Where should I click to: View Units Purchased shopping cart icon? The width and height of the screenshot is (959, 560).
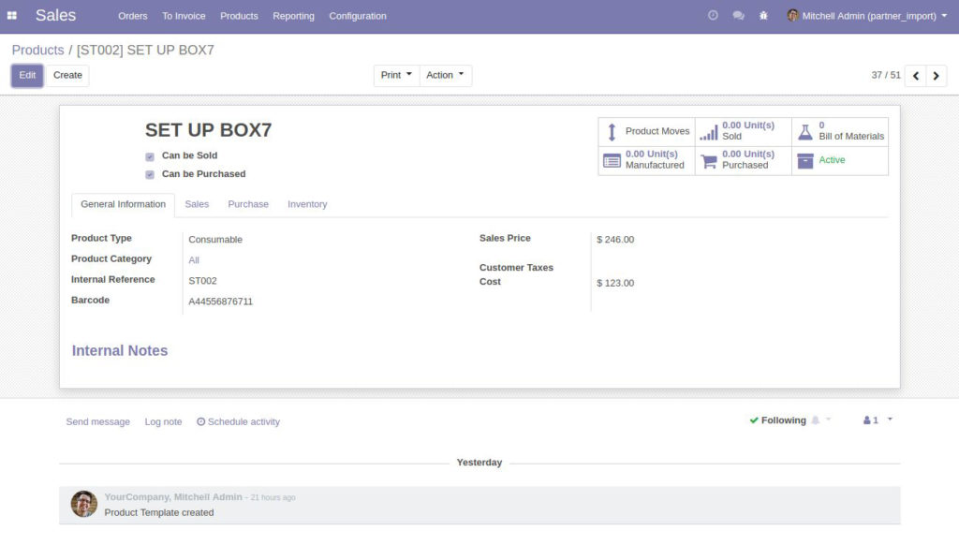[708, 161]
